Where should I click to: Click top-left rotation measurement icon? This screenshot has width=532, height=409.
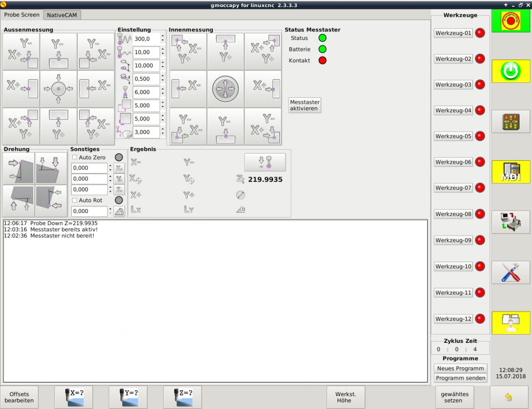pyautogui.click(x=19, y=168)
